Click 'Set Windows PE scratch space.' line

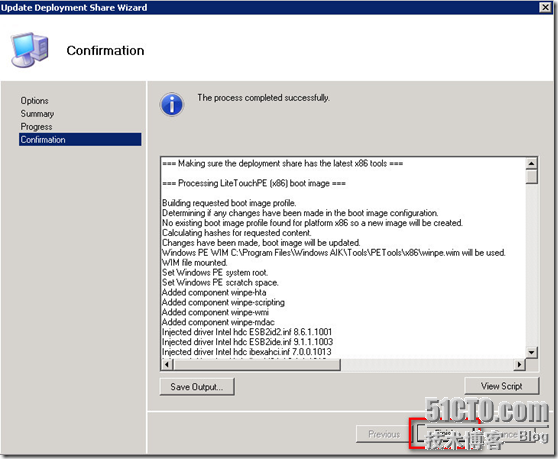click(220, 283)
